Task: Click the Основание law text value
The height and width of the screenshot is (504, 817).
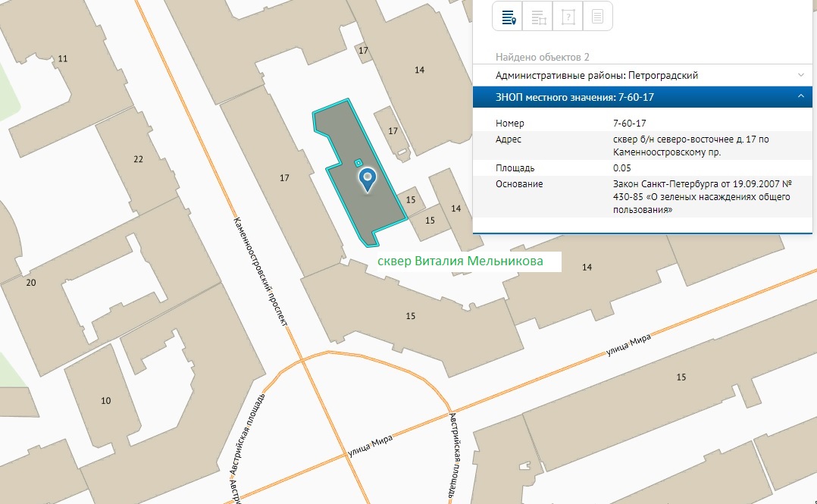Action: pyautogui.click(x=701, y=197)
